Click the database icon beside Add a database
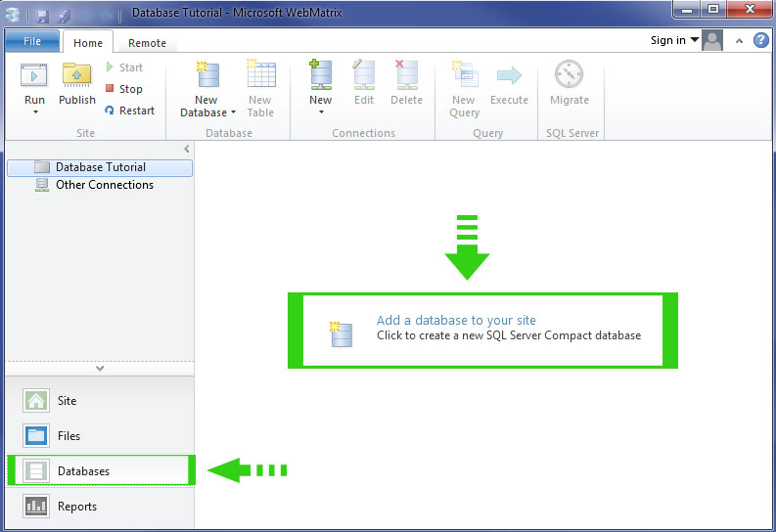The height and width of the screenshot is (532, 776). (341, 333)
